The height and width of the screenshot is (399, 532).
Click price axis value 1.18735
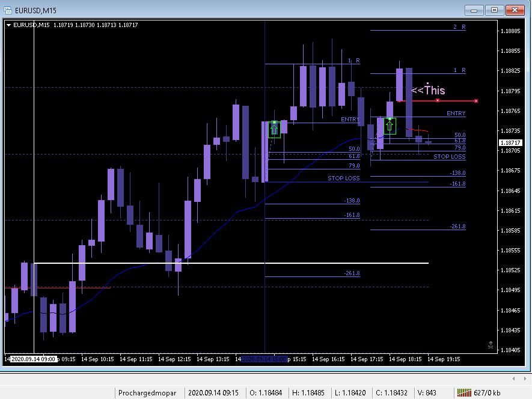510,130
